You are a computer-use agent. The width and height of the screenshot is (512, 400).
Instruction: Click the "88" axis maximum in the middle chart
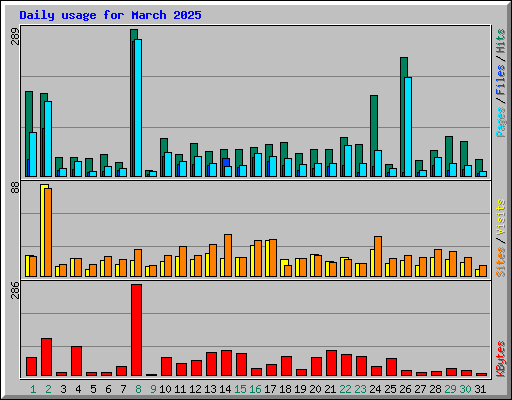pyautogui.click(x=15, y=187)
